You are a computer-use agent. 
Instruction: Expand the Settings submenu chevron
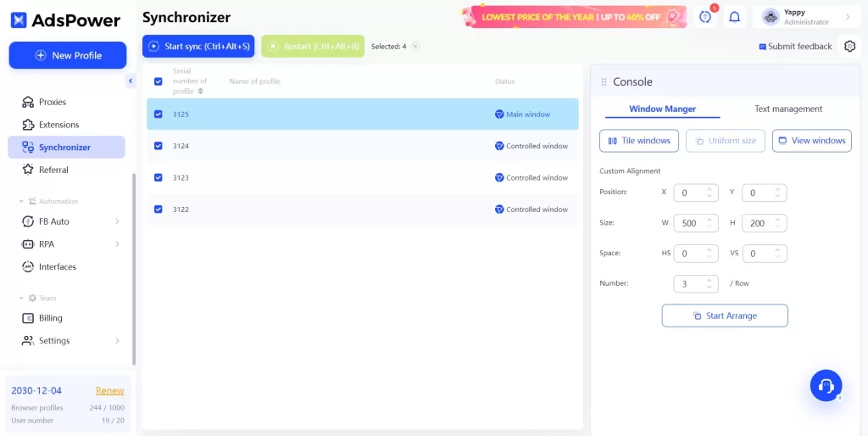tap(117, 341)
